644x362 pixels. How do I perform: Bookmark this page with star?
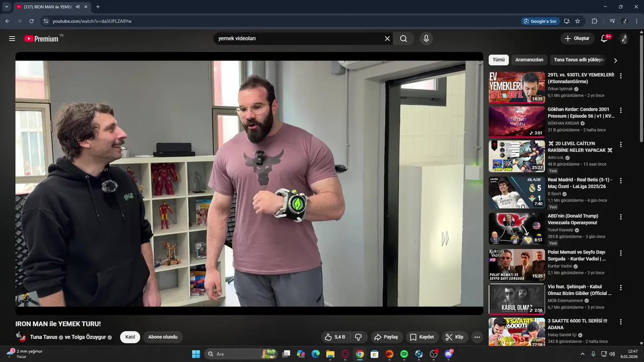coord(578,21)
